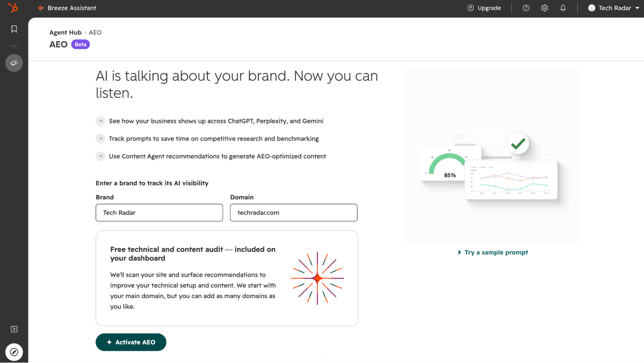
Task: Open Breeze Assistant
Action: click(67, 8)
